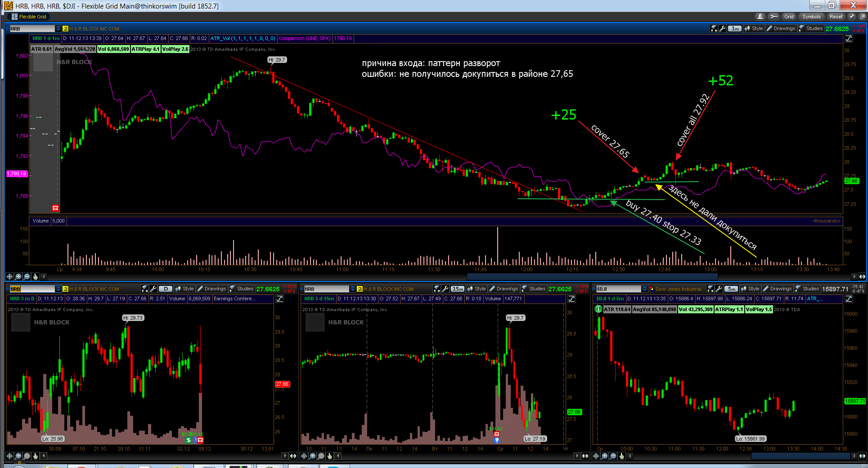Change the 1m timeframe in main chart

point(735,28)
